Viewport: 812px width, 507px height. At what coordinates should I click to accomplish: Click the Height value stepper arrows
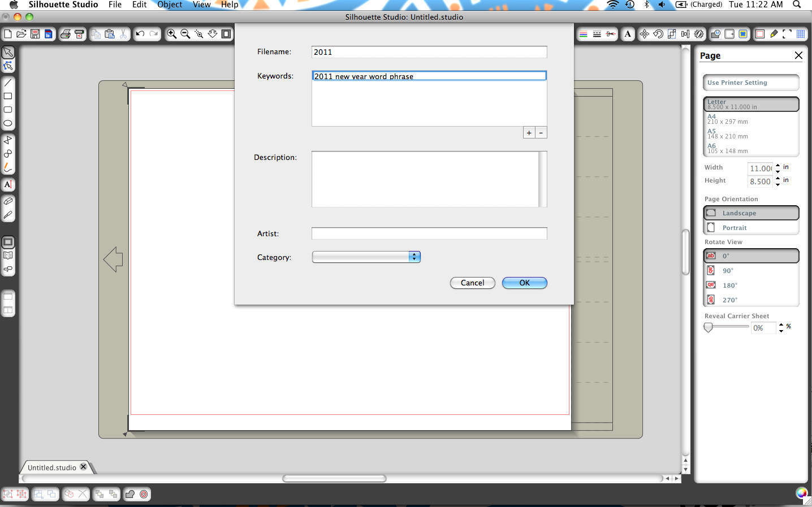[x=778, y=181]
